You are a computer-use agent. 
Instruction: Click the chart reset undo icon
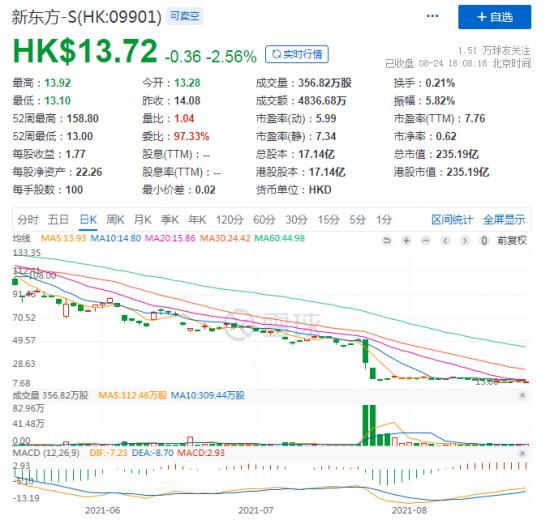click(387, 241)
